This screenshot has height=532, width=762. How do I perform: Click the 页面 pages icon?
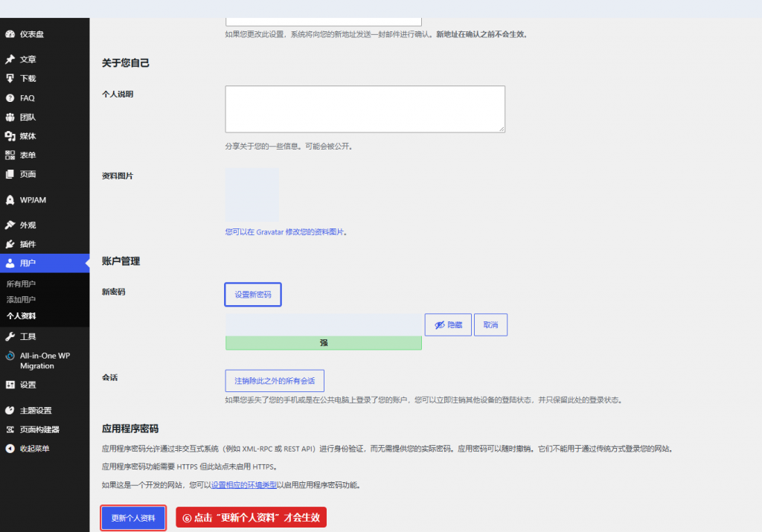[x=10, y=174]
